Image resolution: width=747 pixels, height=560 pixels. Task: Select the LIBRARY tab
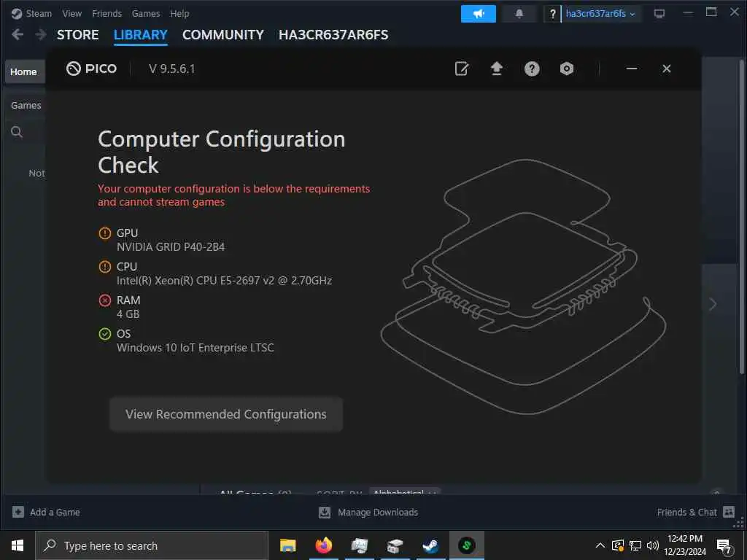tap(141, 35)
